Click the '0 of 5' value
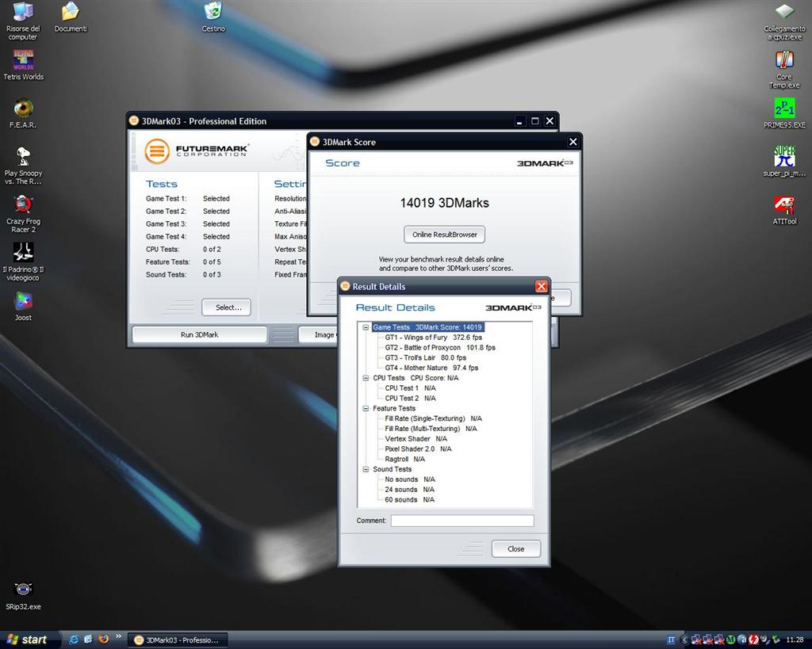812x649 pixels. click(x=212, y=262)
